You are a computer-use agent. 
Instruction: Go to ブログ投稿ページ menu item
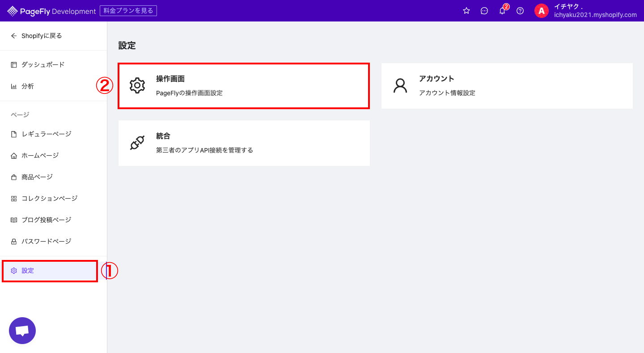click(x=47, y=220)
